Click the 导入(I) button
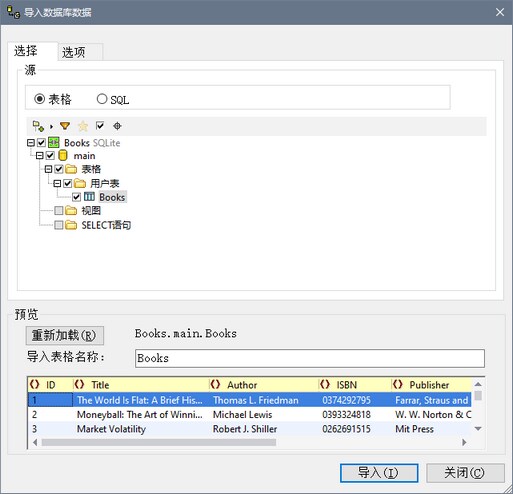 (379, 473)
